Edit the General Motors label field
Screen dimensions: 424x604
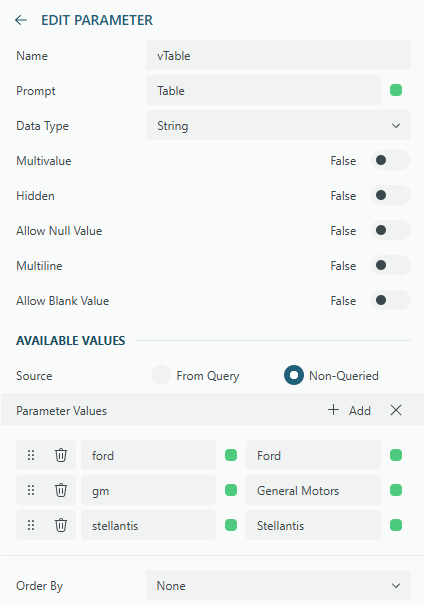coord(313,490)
